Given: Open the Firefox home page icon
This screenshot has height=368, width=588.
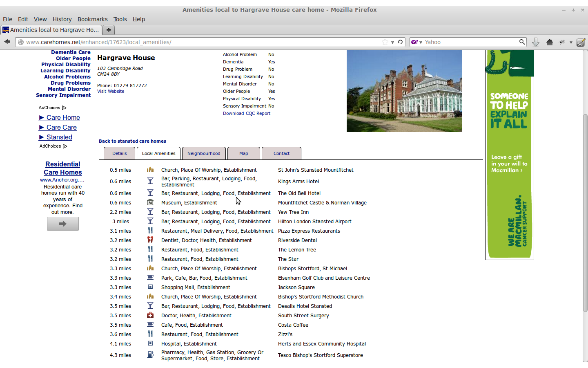Looking at the screenshot, I should (x=549, y=42).
